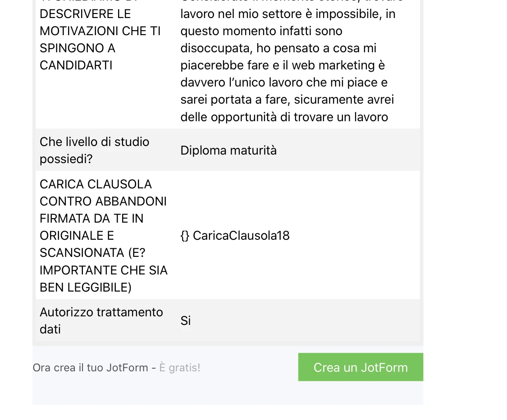This screenshot has width=507, height=420.
Task: Click the Si answer for data authorization
Action: (x=186, y=320)
